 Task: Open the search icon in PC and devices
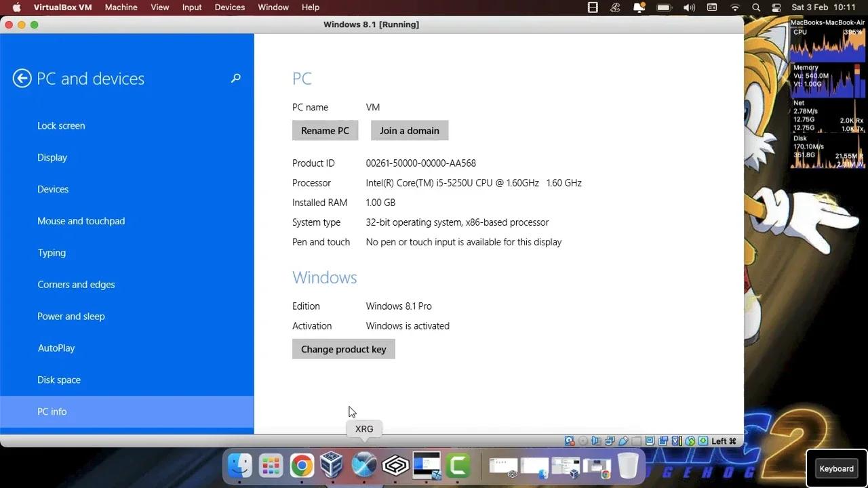(x=235, y=79)
